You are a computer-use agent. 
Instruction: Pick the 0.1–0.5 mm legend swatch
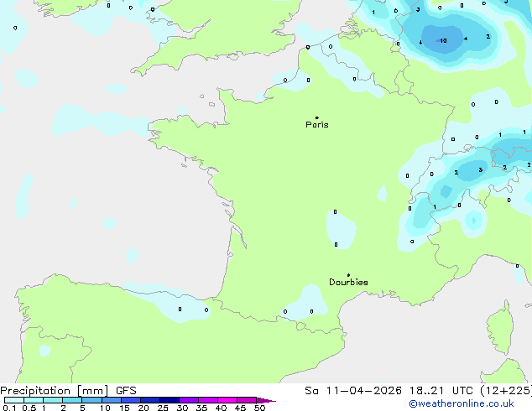(x=14, y=400)
